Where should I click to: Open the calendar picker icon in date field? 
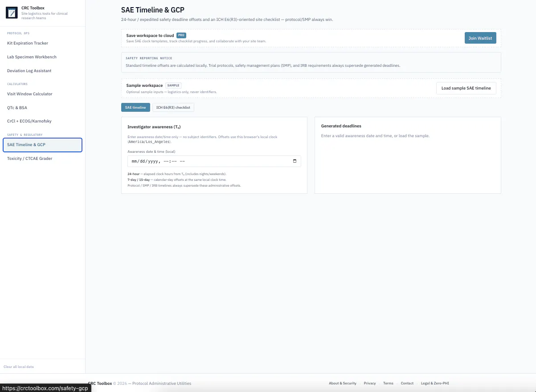coord(295,161)
